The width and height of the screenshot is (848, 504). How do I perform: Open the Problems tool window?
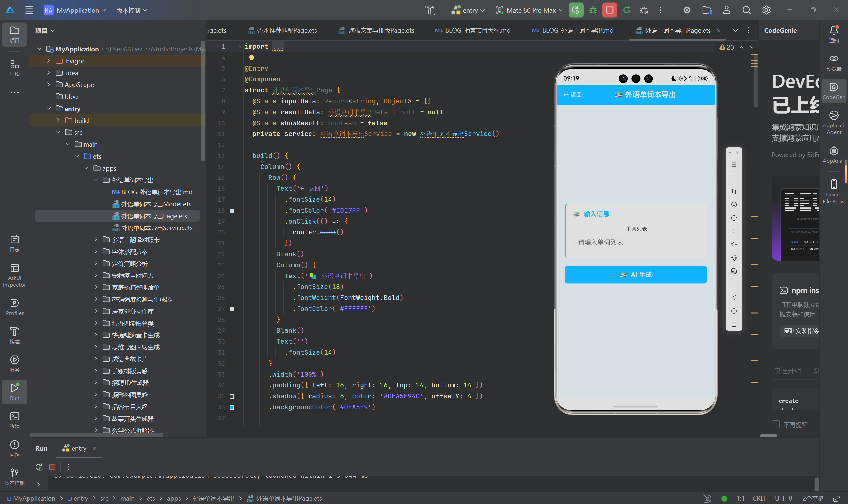point(14,449)
